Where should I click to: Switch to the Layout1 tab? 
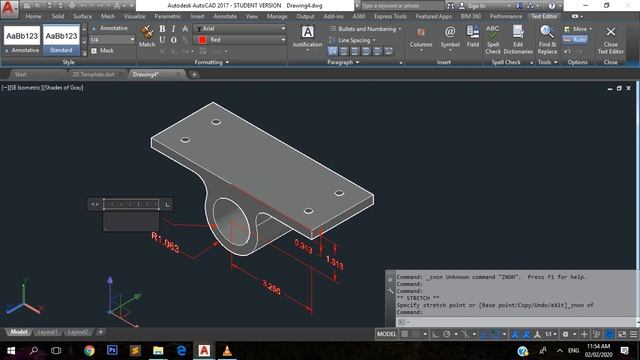[x=47, y=332]
